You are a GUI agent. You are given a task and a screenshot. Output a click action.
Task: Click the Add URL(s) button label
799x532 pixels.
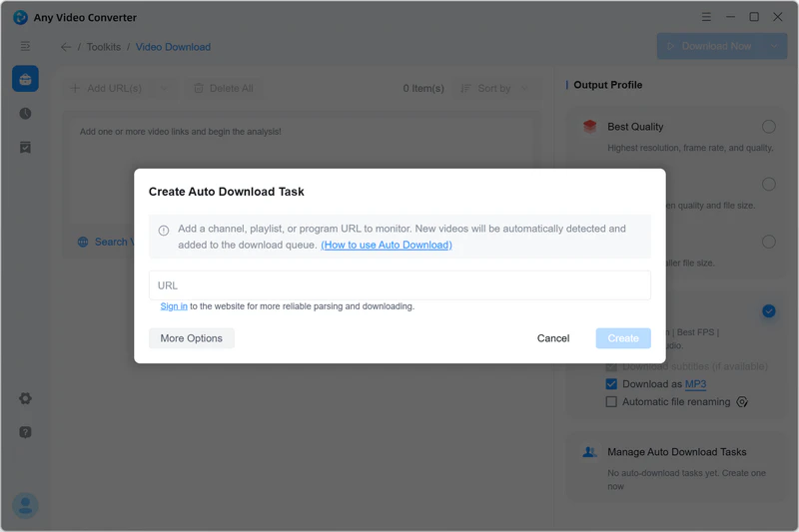(x=114, y=89)
